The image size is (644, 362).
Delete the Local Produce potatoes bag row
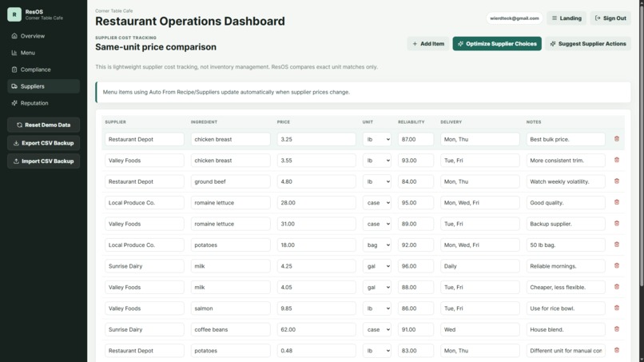pos(617,245)
